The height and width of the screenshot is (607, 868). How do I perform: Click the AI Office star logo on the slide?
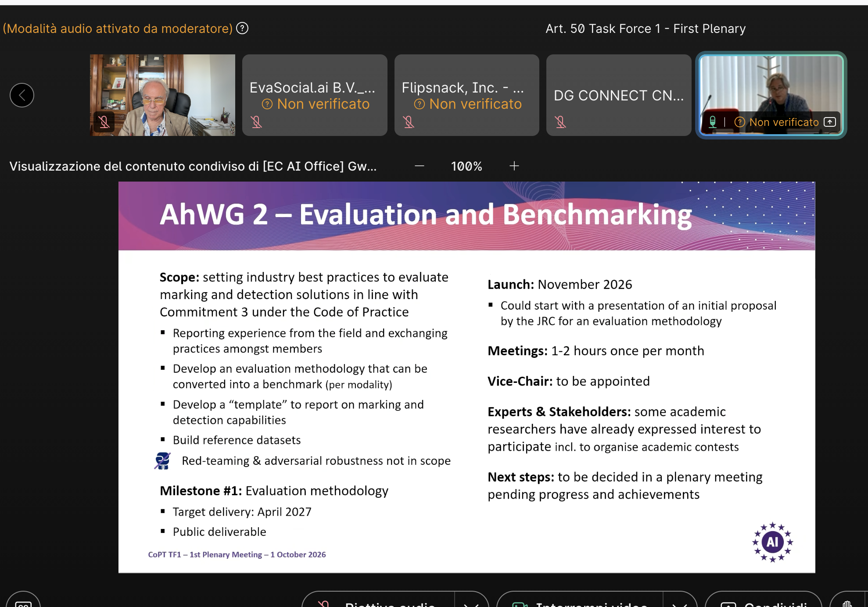click(x=773, y=542)
